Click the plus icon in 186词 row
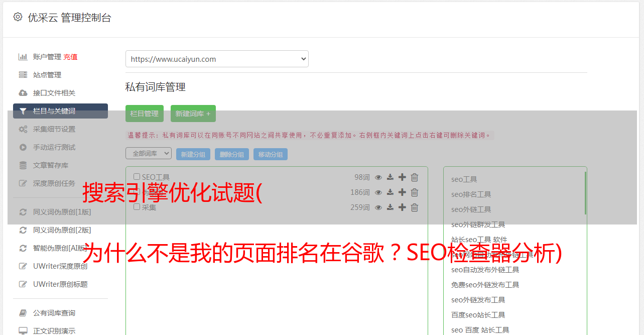This screenshot has width=644, height=335. click(402, 192)
